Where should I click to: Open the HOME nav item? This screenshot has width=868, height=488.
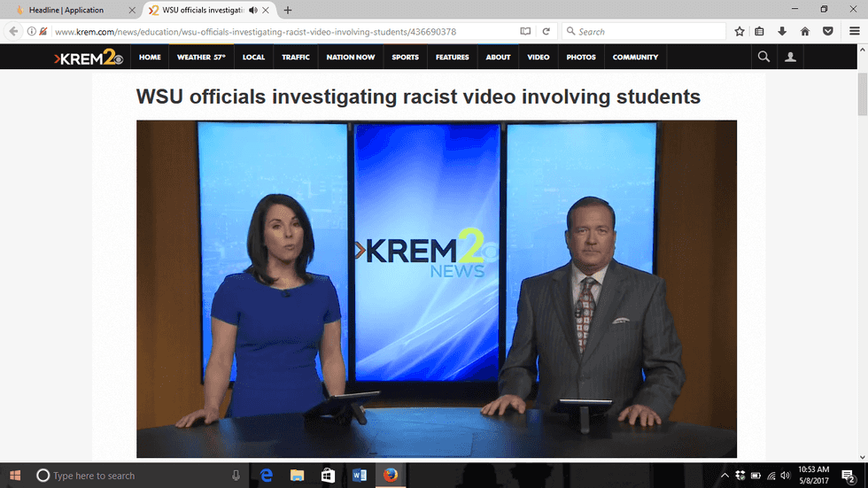tap(150, 57)
